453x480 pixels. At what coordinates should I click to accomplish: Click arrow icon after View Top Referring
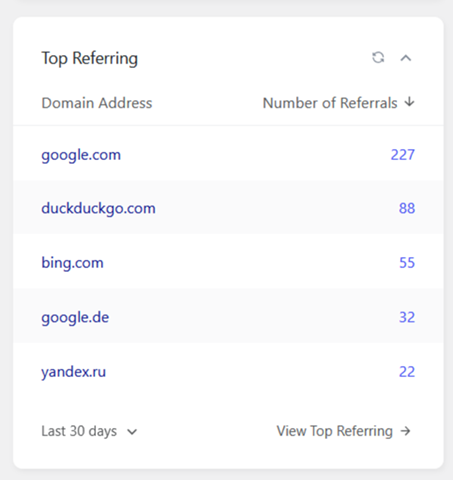pyautogui.click(x=406, y=431)
